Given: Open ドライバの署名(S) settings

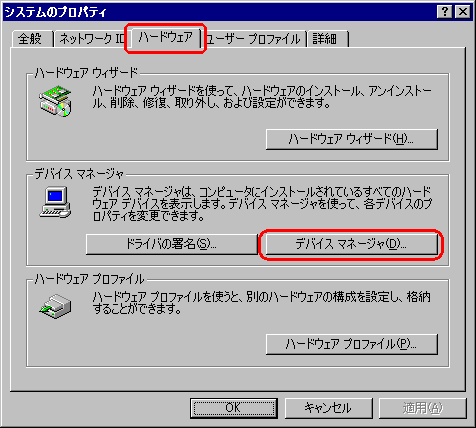Looking at the screenshot, I should [171, 244].
